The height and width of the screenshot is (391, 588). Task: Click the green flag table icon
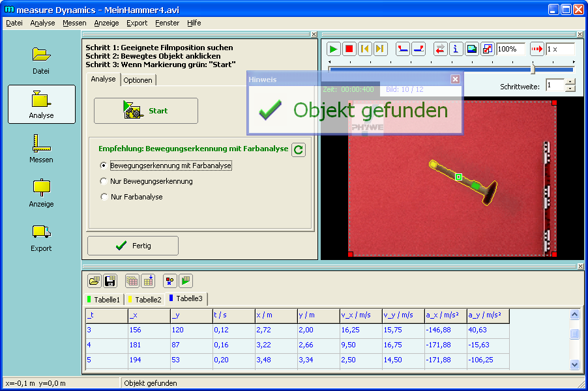coord(186,281)
